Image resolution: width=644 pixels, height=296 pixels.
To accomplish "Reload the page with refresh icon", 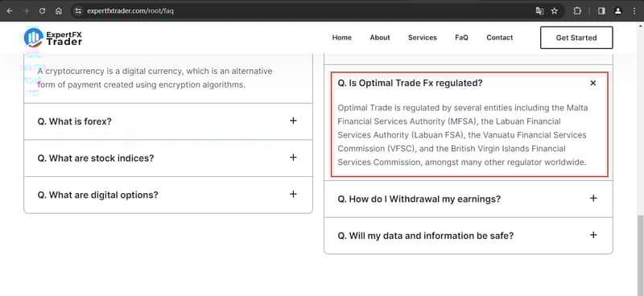I will [x=42, y=11].
